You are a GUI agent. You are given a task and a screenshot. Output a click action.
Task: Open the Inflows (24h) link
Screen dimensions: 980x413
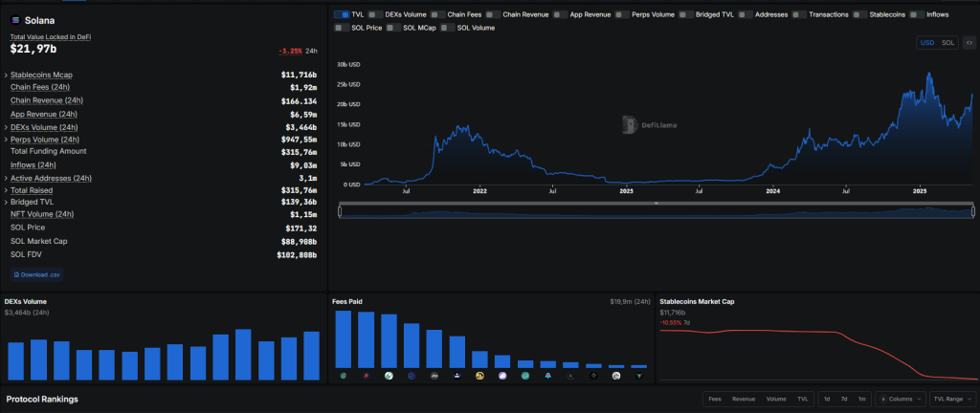[33, 165]
